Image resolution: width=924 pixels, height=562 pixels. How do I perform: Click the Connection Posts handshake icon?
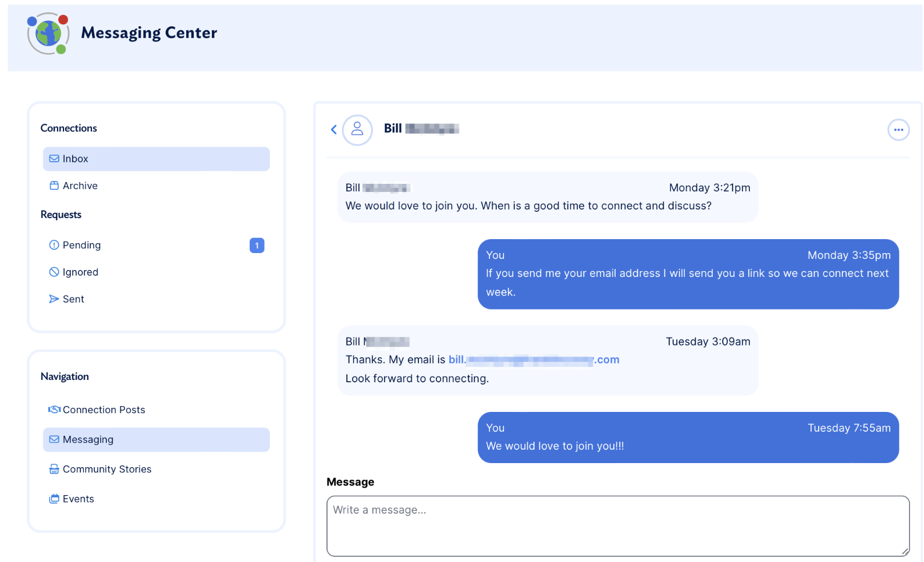[x=54, y=410]
